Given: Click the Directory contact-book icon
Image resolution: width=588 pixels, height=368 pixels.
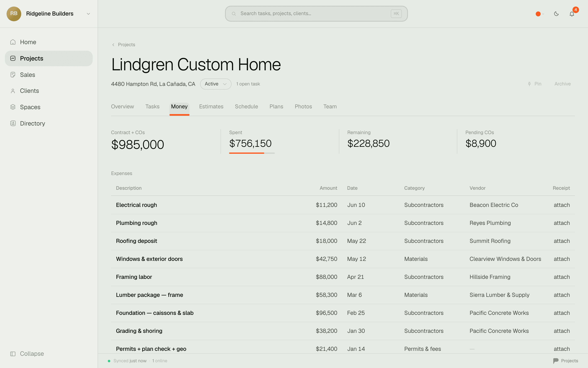Looking at the screenshot, I should click(13, 123).
